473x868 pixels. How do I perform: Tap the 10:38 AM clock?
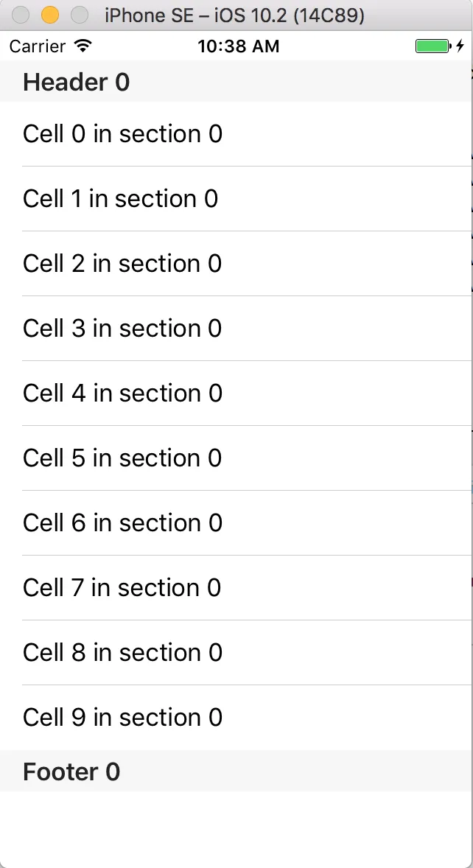pyautogui.click(x=238, y=46)
